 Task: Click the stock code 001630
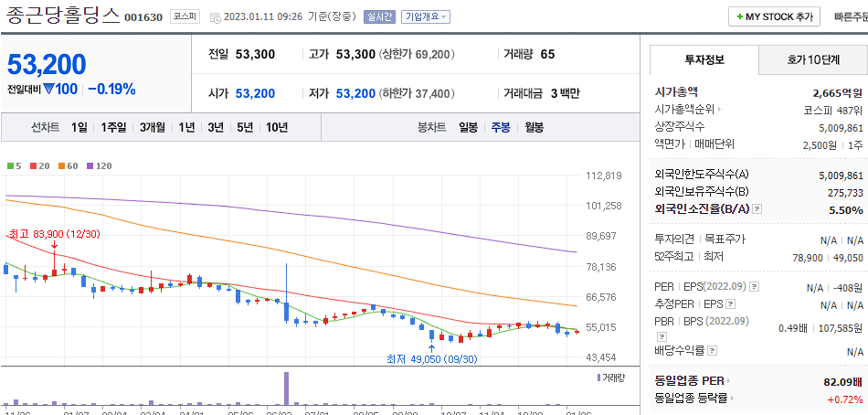[143, 17]
